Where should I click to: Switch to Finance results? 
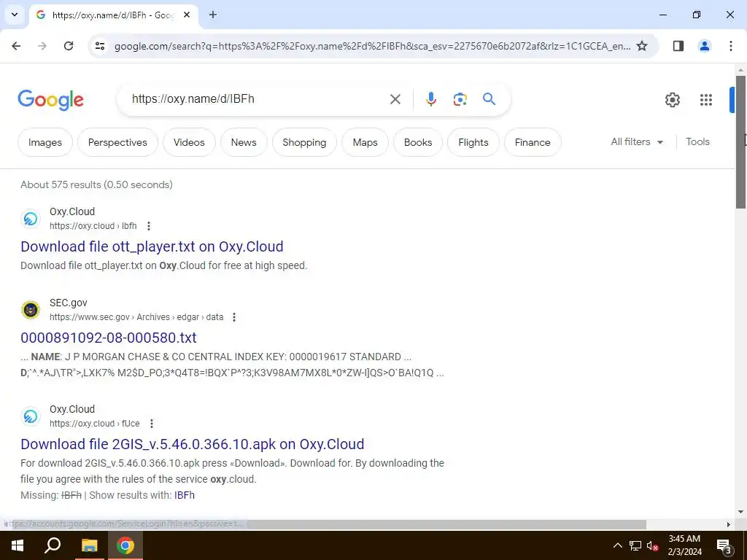[x=533, y=142]
